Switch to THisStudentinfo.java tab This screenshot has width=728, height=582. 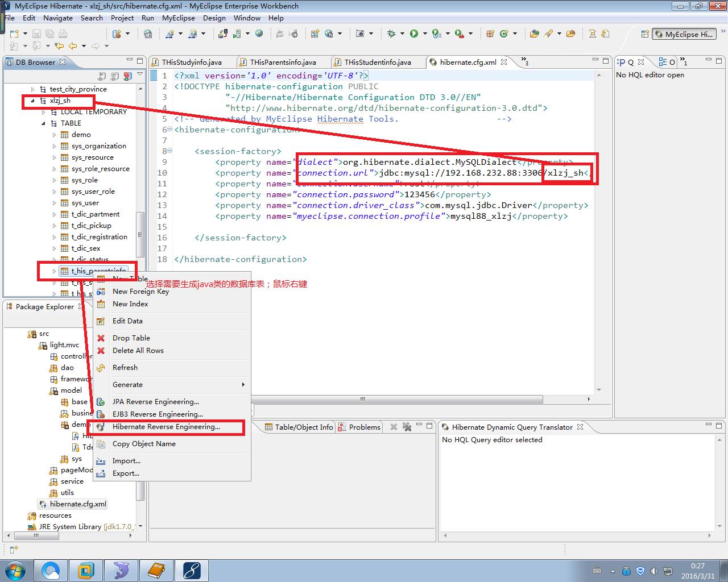pos(377,62)
